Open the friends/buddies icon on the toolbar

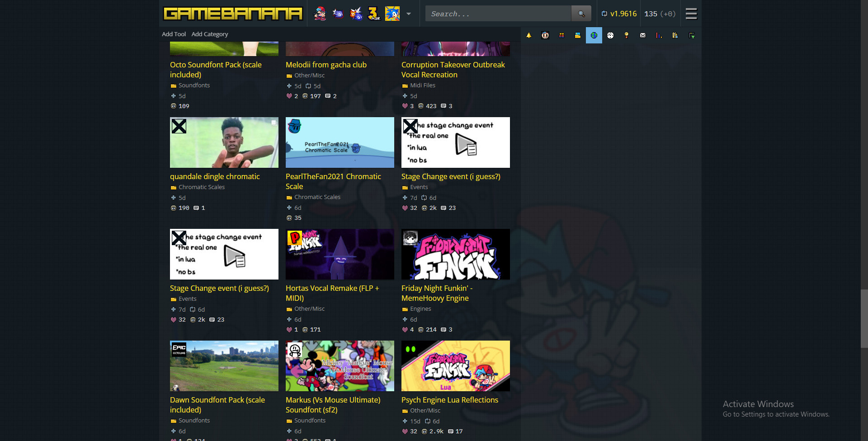561,35
